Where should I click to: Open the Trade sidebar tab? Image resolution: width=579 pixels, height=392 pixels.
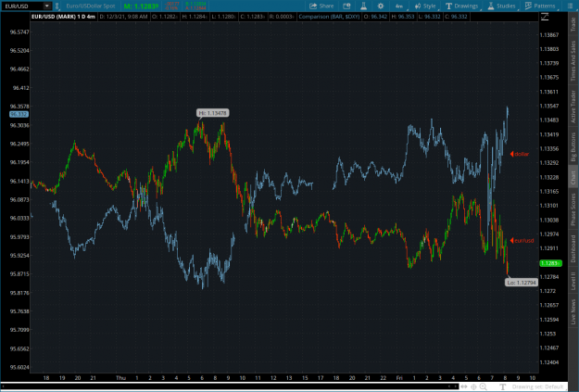point(573,24)
